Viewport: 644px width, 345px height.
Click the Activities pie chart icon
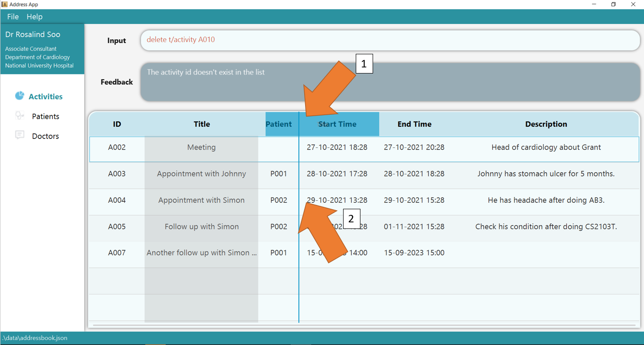pos(19,95)
